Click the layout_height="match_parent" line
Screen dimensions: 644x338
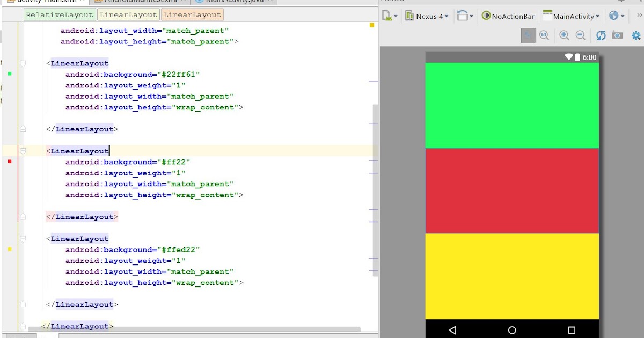pyautogui.click(x=149, y=41)
